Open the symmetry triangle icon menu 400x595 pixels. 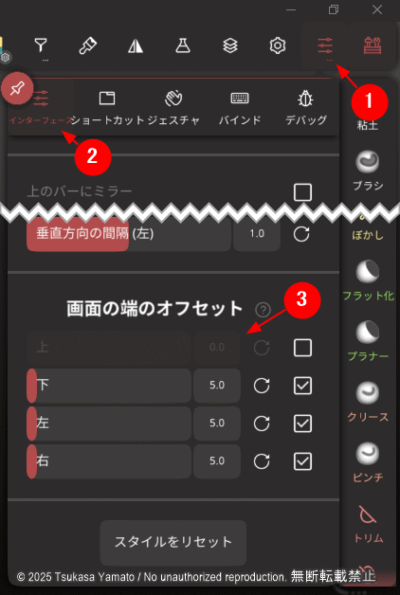click(x=135, y=46)
